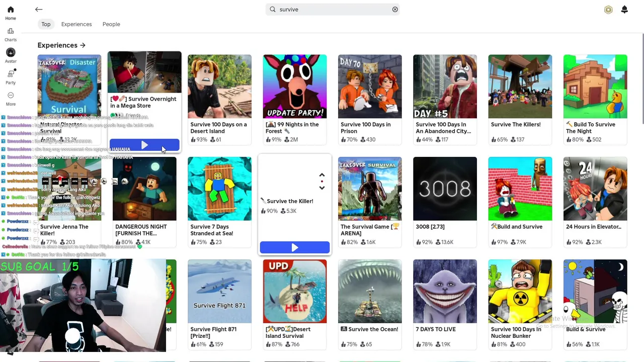
Task: Switch to the People tab
Action: 111,24
